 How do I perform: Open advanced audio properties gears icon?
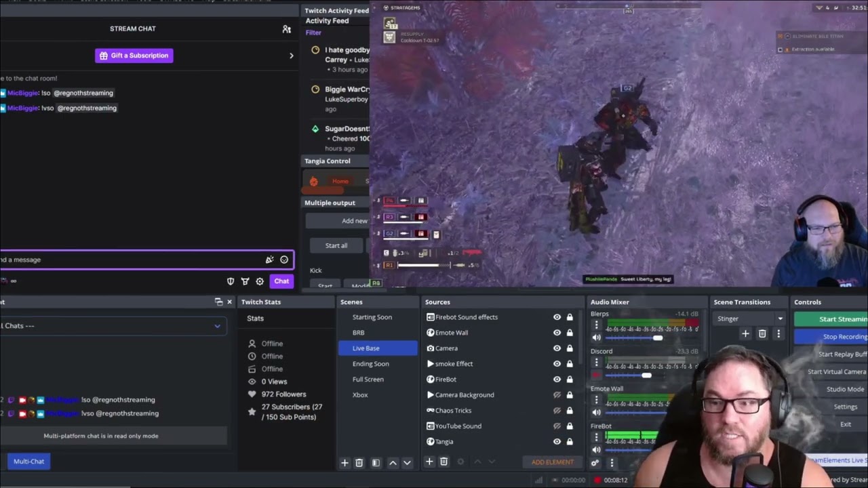[x=595, y=463]
